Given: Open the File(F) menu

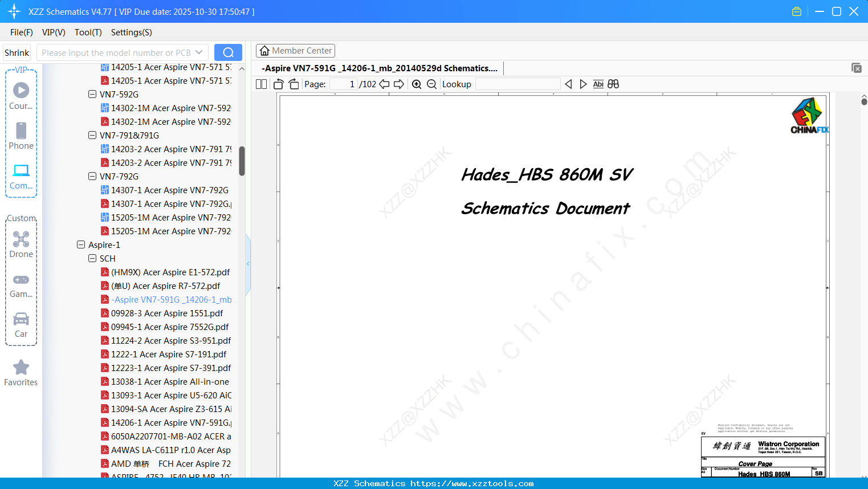Looking at the screenshot, I should [x=22, y=32].
